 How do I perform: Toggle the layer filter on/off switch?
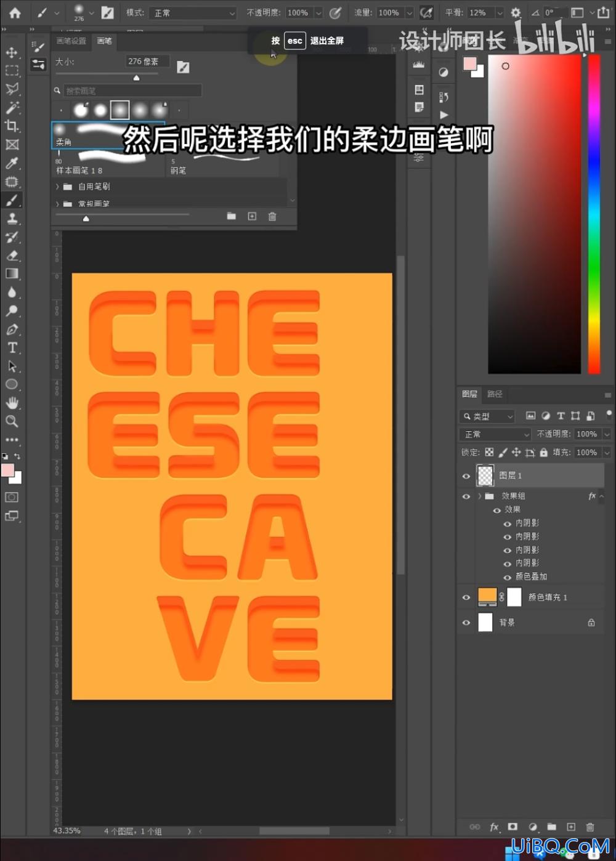click(x=609, y=415)
